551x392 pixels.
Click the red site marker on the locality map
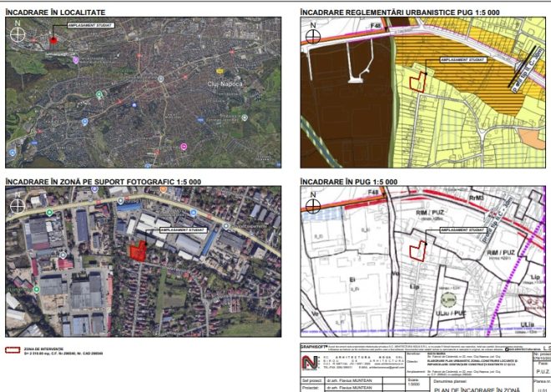click(54, 39)
